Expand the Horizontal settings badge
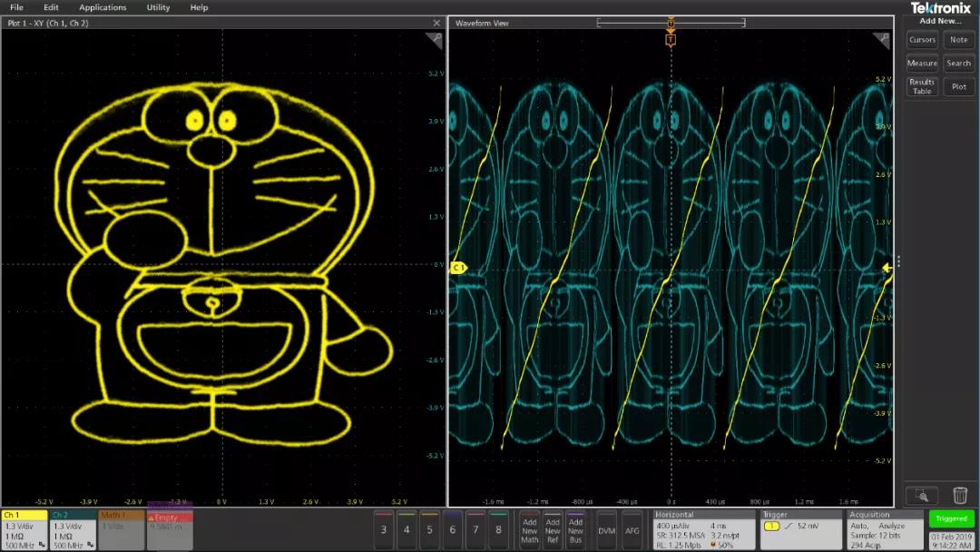 (703, 529)
